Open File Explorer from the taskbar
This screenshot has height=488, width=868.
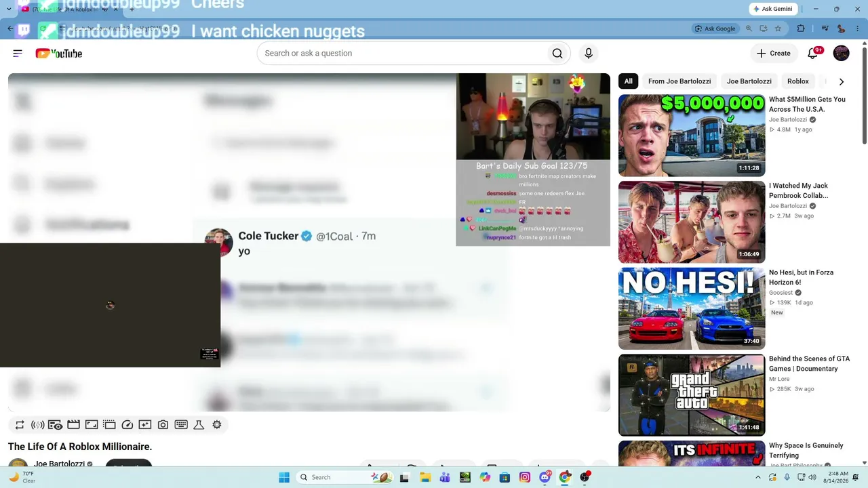[x=425, y=477]
